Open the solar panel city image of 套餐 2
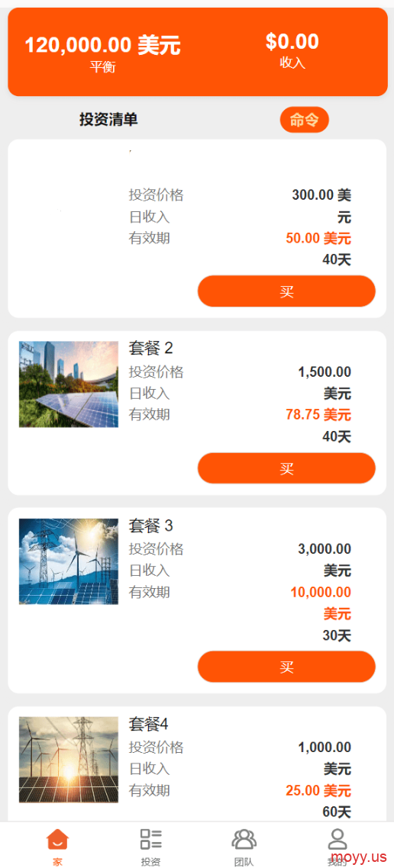The height and width of the screenshot is (868, 394). tap(69, 384)
